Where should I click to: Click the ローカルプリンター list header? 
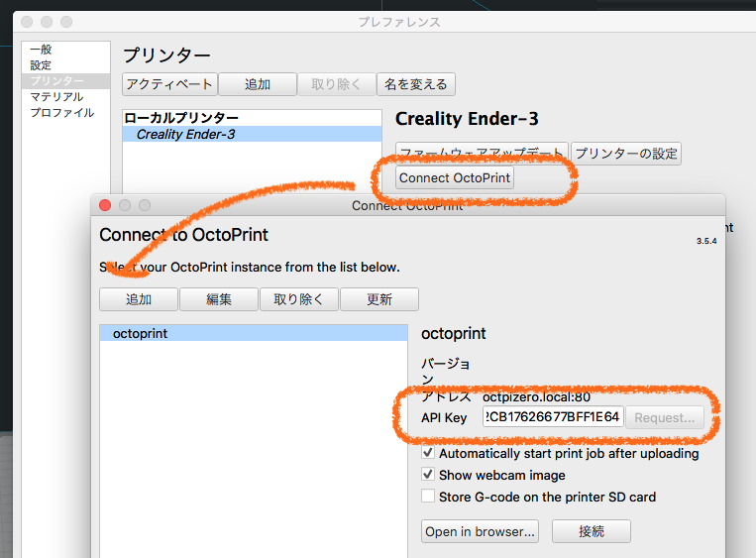pos(180,118)
